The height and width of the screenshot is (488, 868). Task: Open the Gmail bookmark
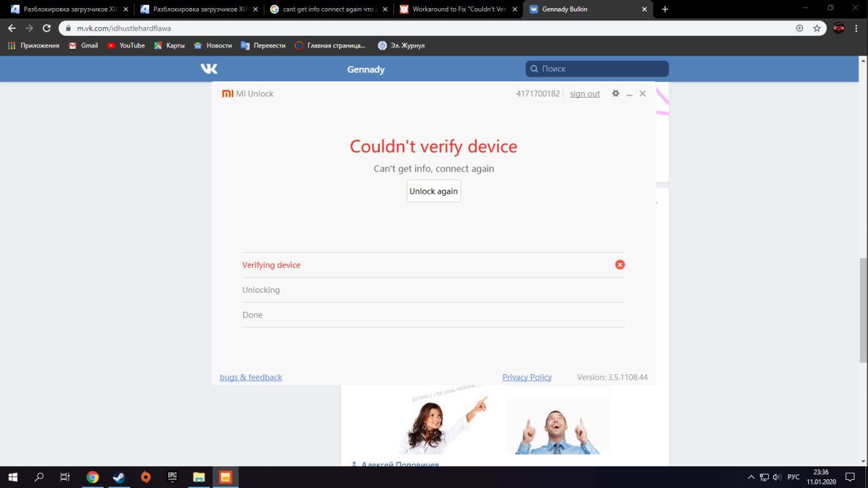83,45
